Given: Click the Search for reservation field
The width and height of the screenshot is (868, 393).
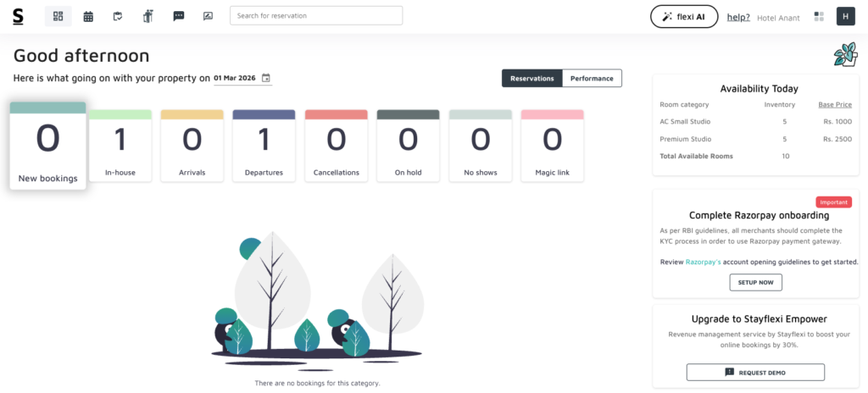Looking at the screenshot, I should [x=315, y=15].
